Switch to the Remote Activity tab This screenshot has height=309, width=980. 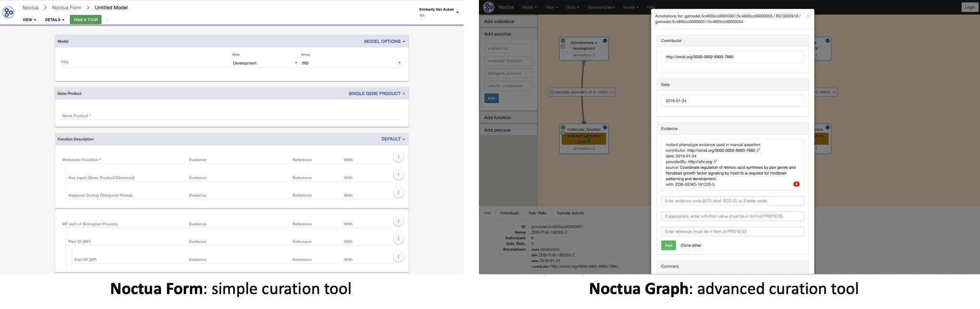pyautogui.click(x=570, y=213)
